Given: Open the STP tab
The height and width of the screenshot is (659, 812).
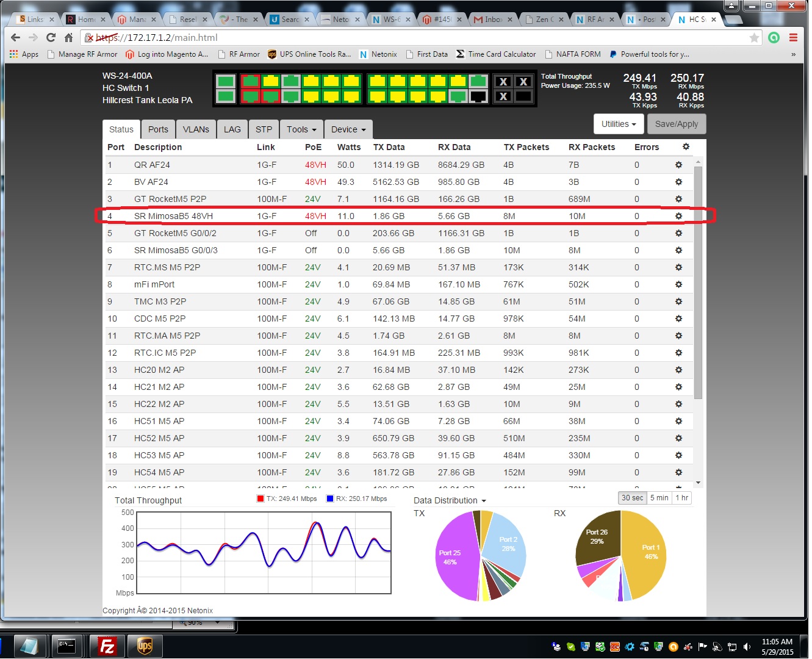Looking at the screenshot, I should 264,129.
